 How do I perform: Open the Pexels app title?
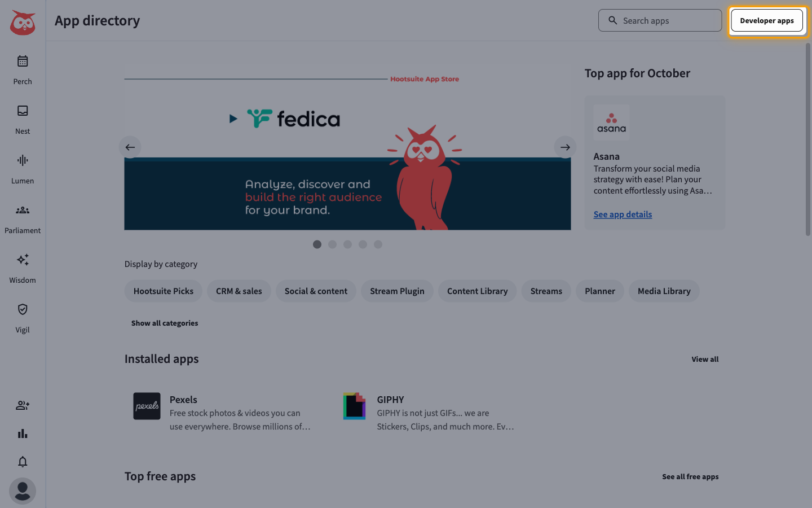point(183,400)
